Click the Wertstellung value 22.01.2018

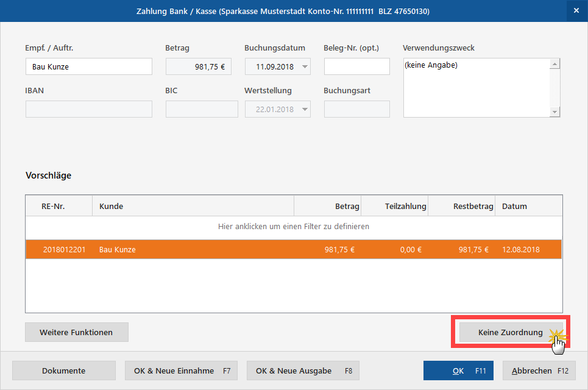[275, 110]
